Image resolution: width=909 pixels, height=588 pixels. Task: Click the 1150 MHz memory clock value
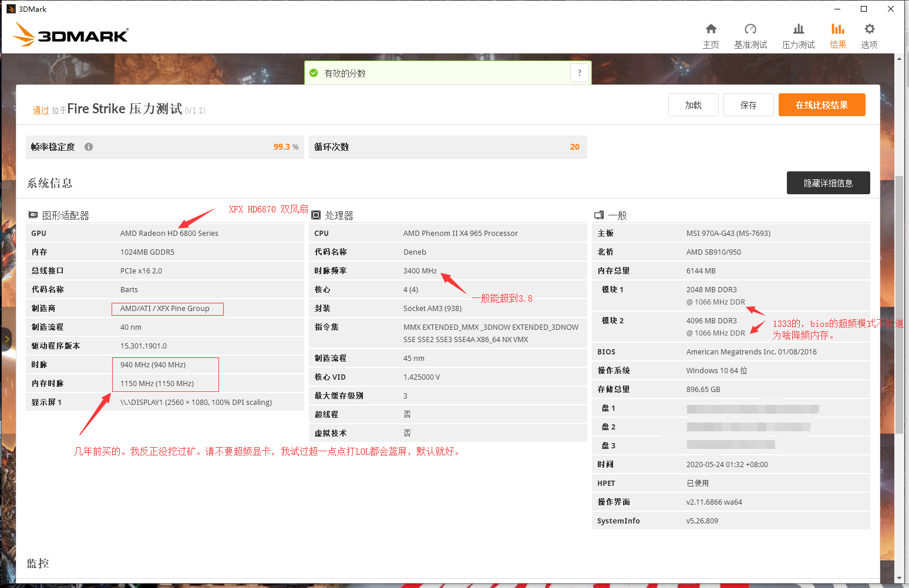tap(157, 383)
